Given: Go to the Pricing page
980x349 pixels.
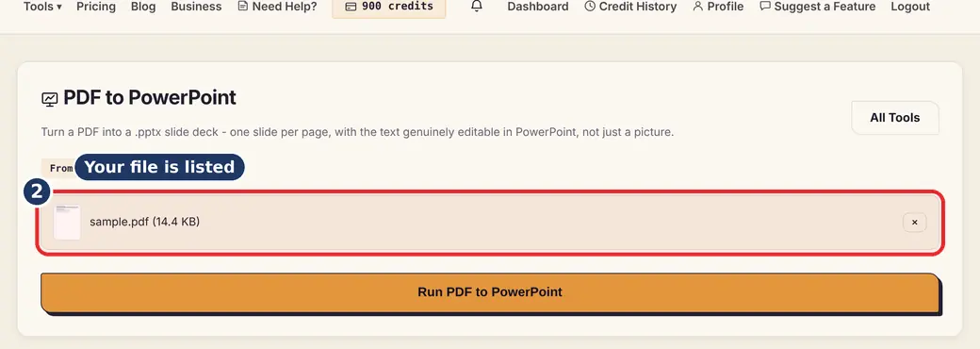Looking at the screenshot, I should [96, 7].
